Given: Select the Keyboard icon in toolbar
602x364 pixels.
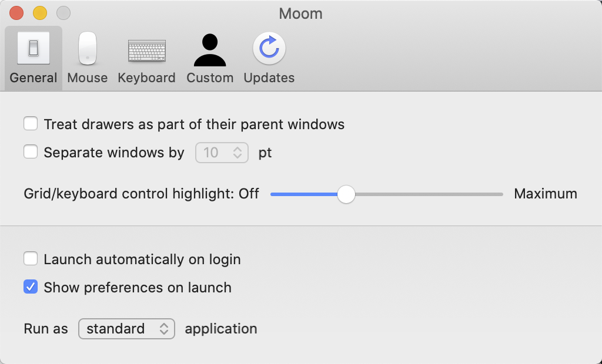Looking at the screenshot, I should pyautogui.click(x=146, y=50).
